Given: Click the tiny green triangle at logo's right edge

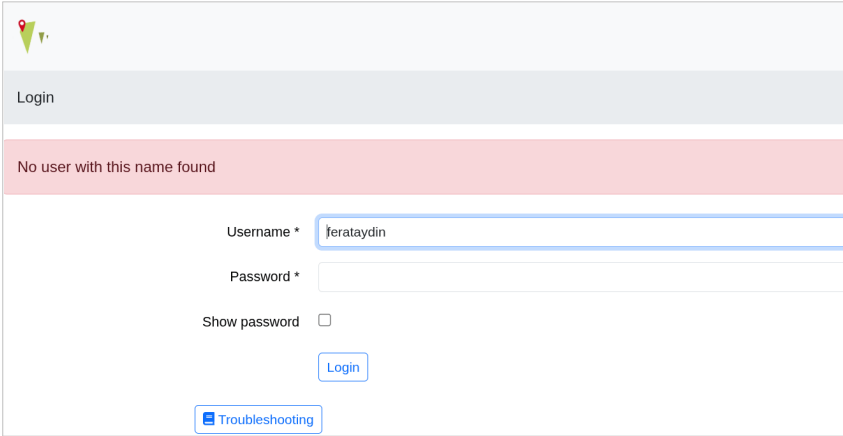Looking at the screenshot, I should 47,37.
